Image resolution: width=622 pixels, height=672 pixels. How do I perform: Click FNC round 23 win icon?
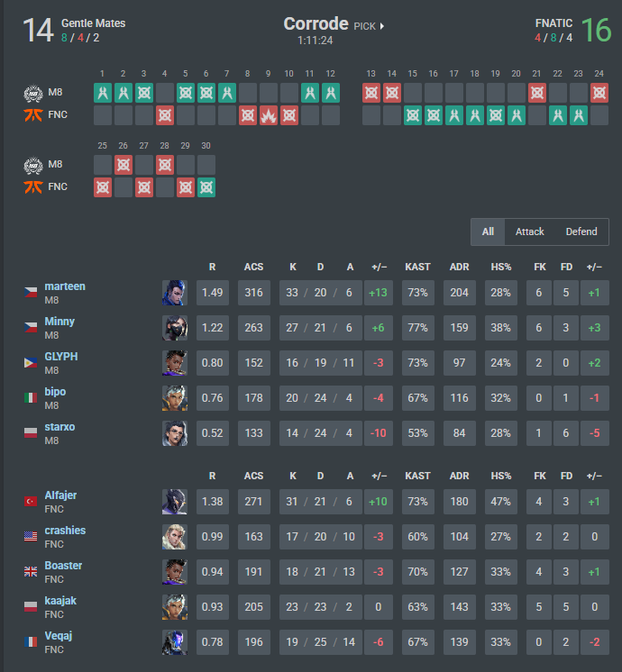pos(579,115)
